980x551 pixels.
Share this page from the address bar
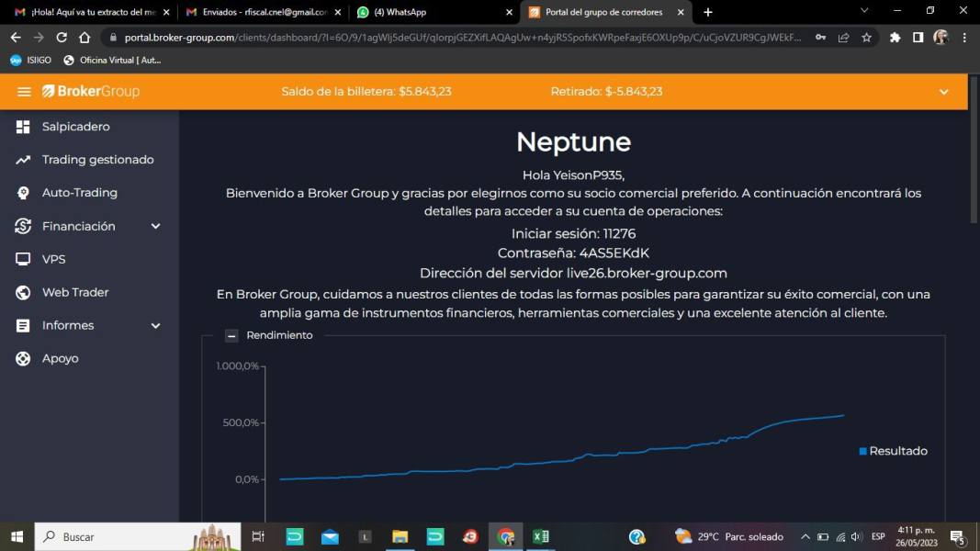click(844, 38)
